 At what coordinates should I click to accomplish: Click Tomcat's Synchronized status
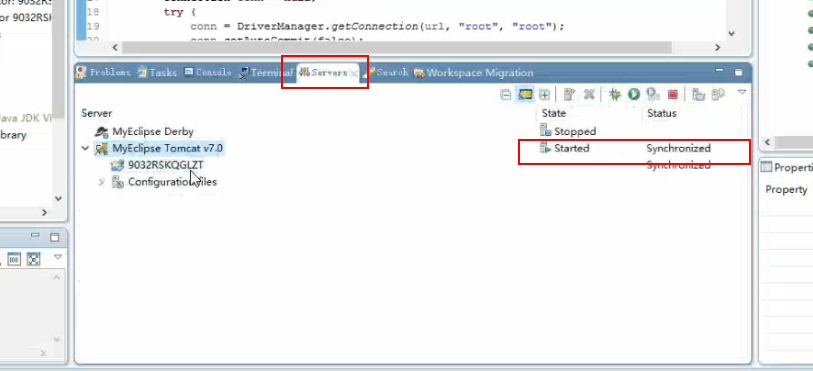pos(678,148)
